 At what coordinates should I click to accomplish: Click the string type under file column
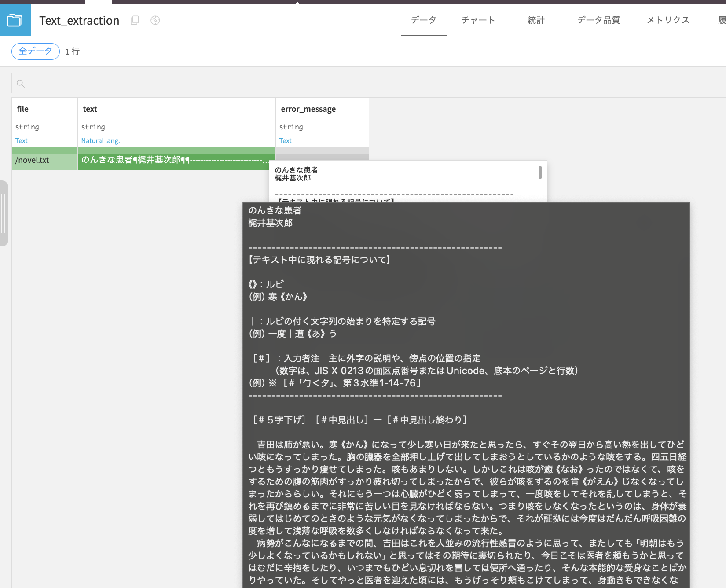click(x=27, y=127)
